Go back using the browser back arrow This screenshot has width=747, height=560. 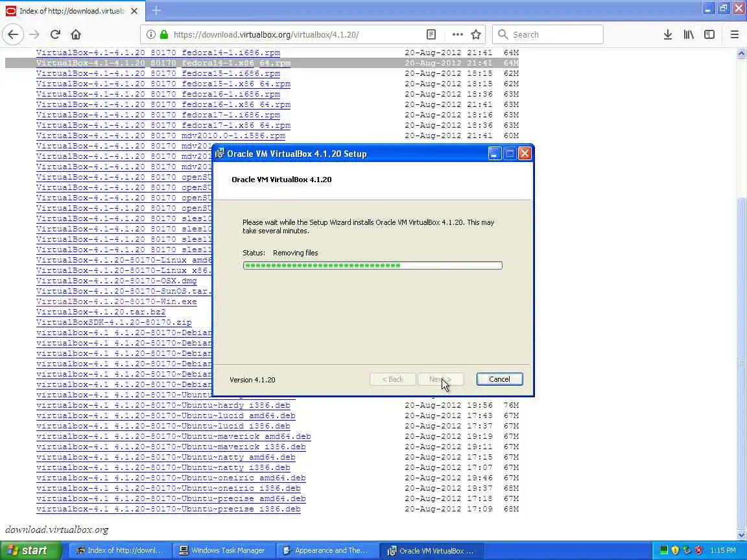click(x=13, y=34)
